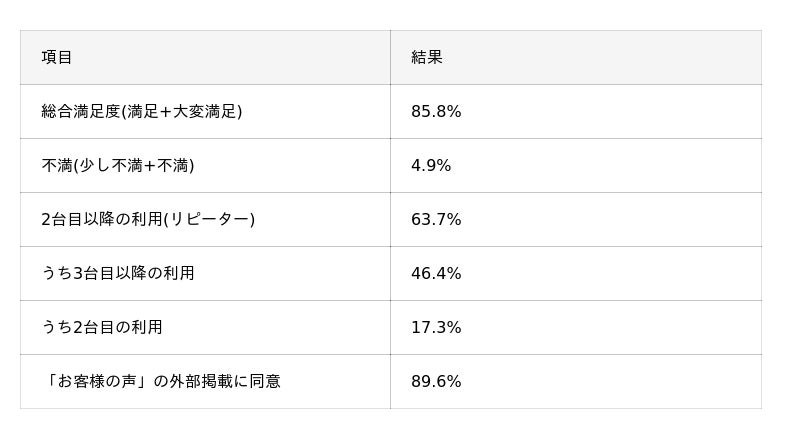This screenshot has width=800, height=439.
Task: Select the うち3台目以降の利用 row label
Action: click(118, 274)
